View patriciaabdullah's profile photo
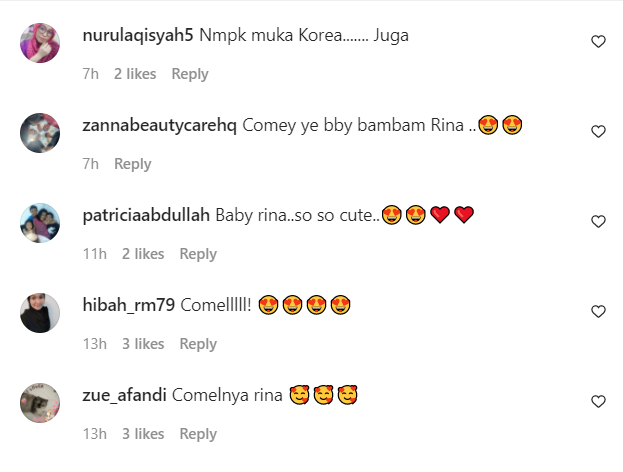Screen dimensions: 623x472 40,223
